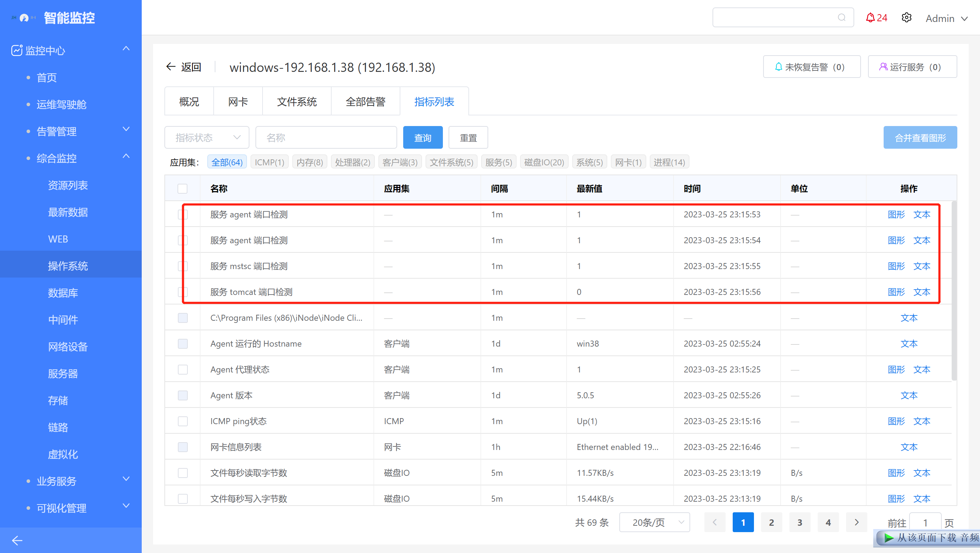The height and width of the screenshot is (553, 980).
Task: Collapse the 监控中心 sidebar section
Action: click(126, 49)
